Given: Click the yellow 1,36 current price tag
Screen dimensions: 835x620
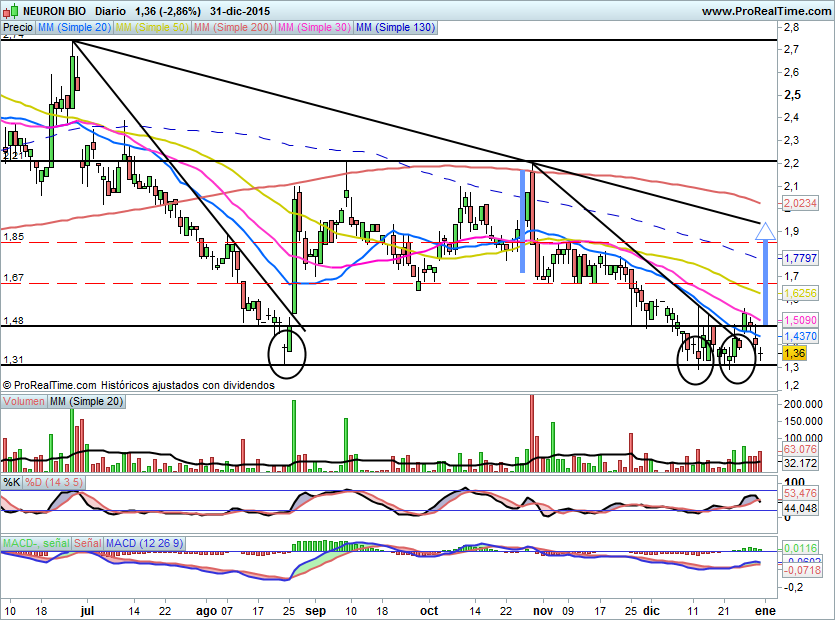Looking at the screenshot, I should [795, 353].
